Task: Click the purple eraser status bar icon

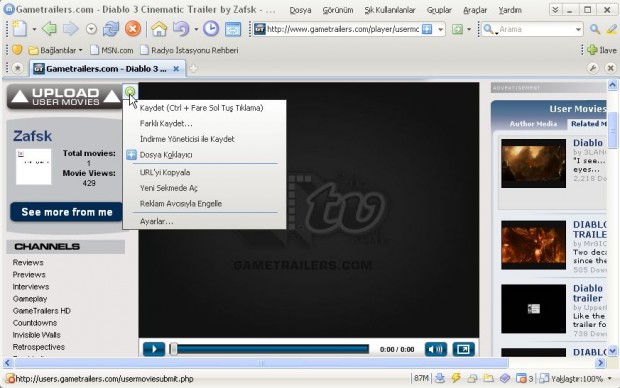Action: pyautogui.click(x=505, y=379)
